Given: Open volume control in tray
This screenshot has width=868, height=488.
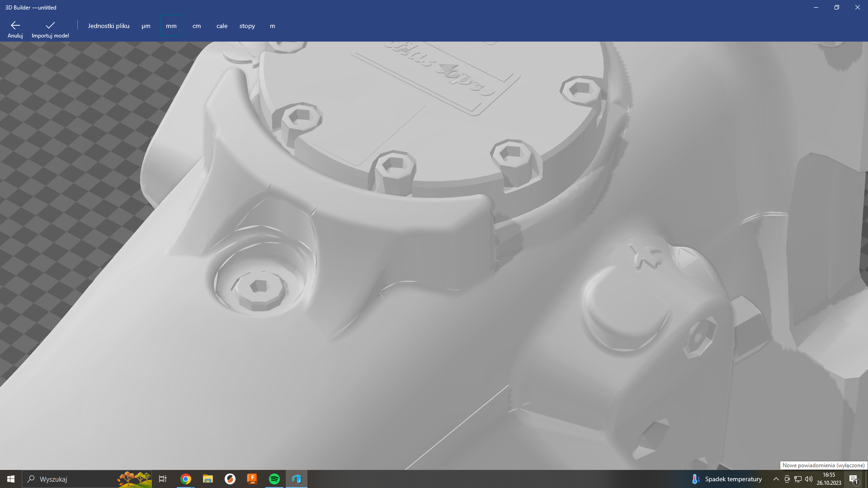Looking at the screenshot, I should [809, 479].
